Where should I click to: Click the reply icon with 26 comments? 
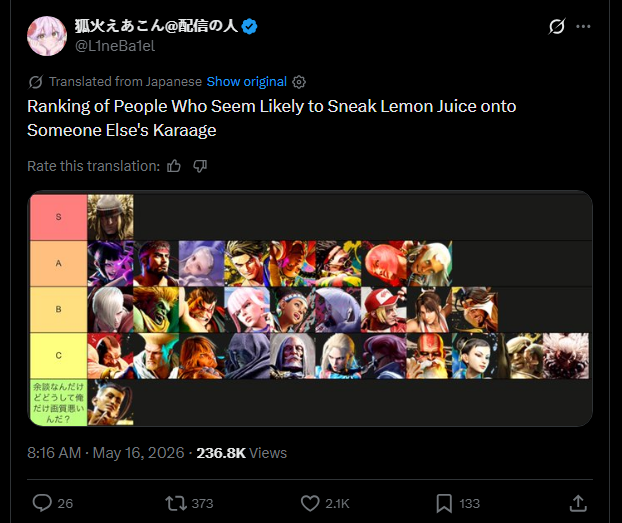click(42, 503)
